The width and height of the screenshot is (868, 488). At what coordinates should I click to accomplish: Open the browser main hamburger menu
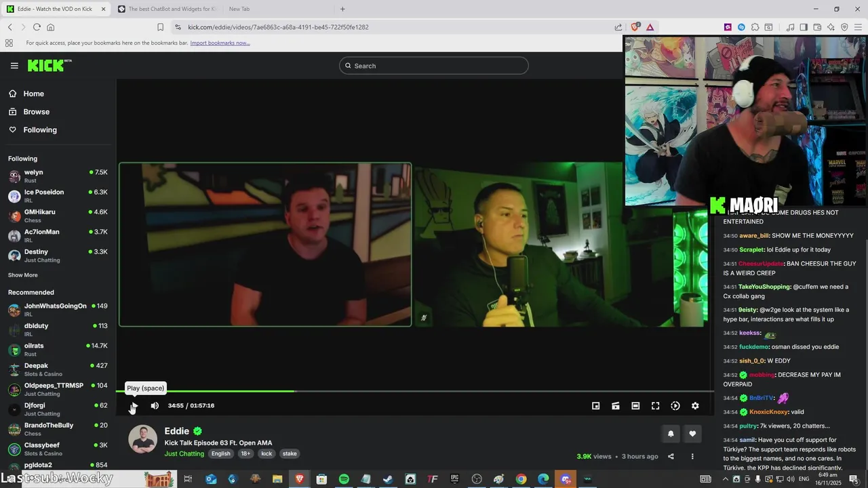tap(858, 27)
